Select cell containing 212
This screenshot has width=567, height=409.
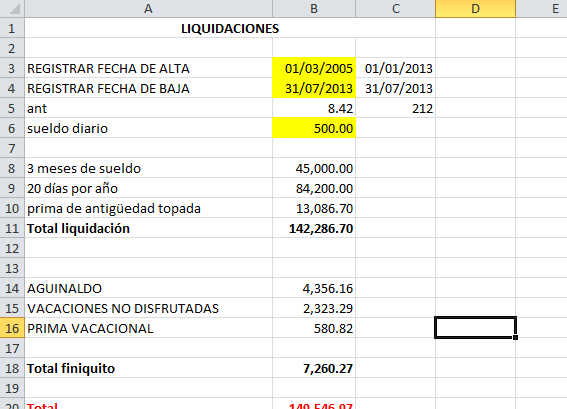pos(396,108)
